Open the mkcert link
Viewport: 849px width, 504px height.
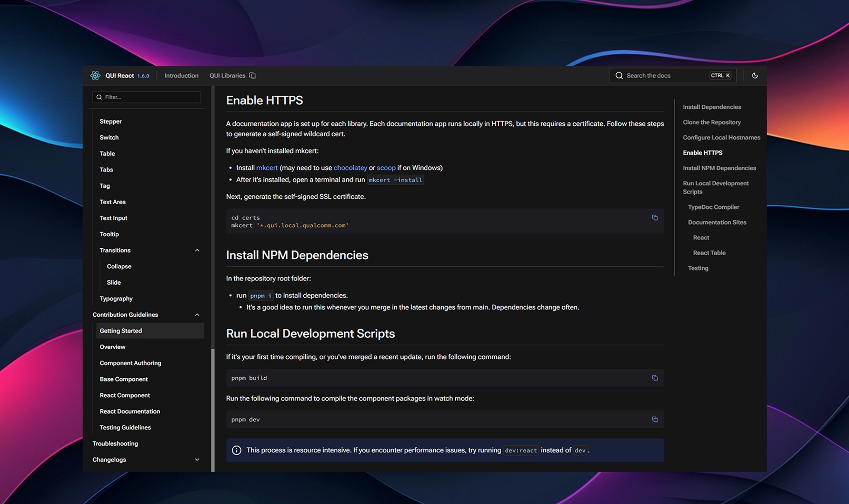267,168
